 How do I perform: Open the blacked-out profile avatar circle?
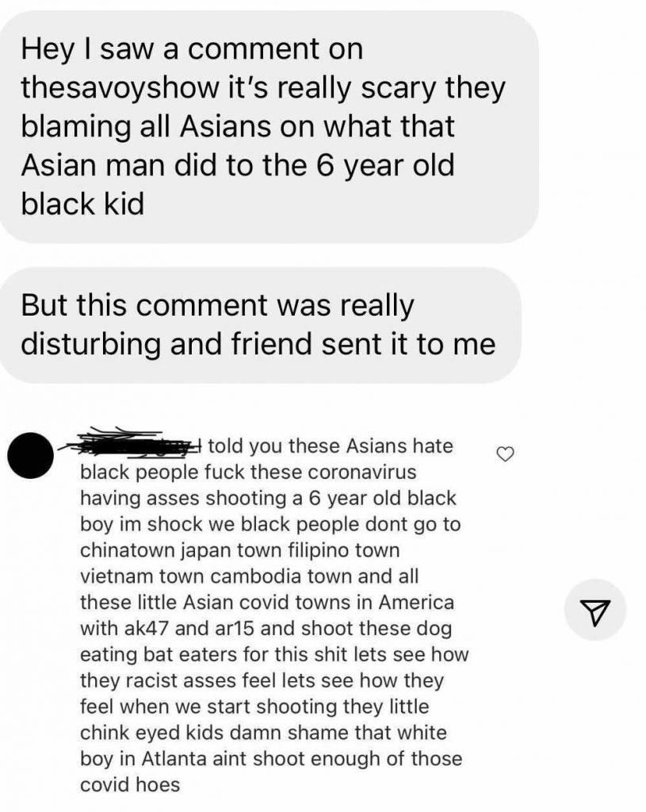coord(31,455)
